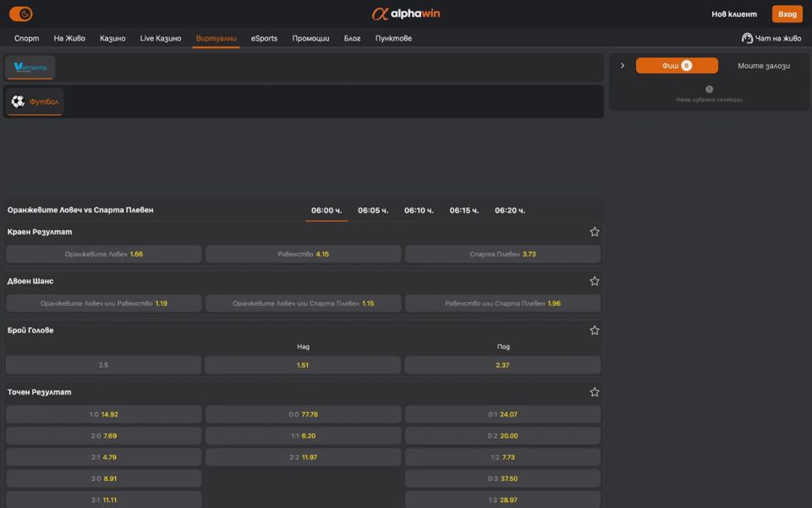Open the Vermantia provider logo tab
Viewport: 812px width, 508px height.
[x=30, y=68]
